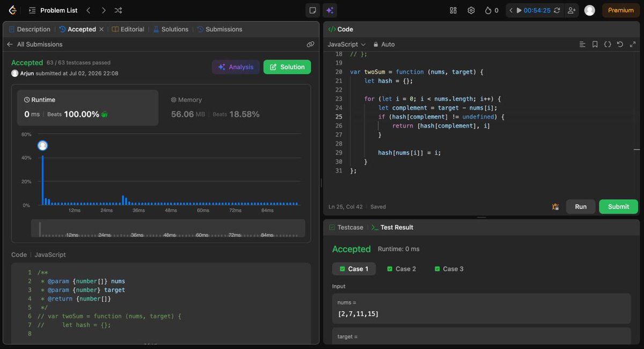
Task: Click the invite user icon
Action: [571, 10]
